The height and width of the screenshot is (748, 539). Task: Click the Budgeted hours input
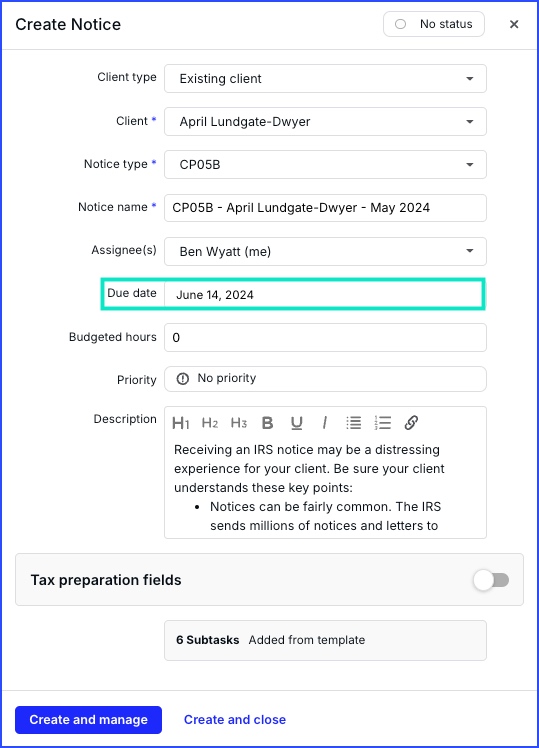point(325,338)
